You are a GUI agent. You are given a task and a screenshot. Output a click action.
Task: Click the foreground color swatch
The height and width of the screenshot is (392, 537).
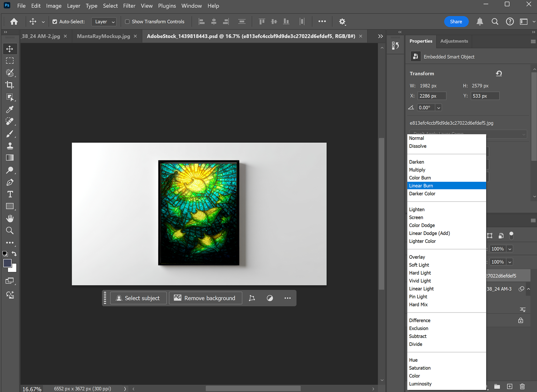7,263
